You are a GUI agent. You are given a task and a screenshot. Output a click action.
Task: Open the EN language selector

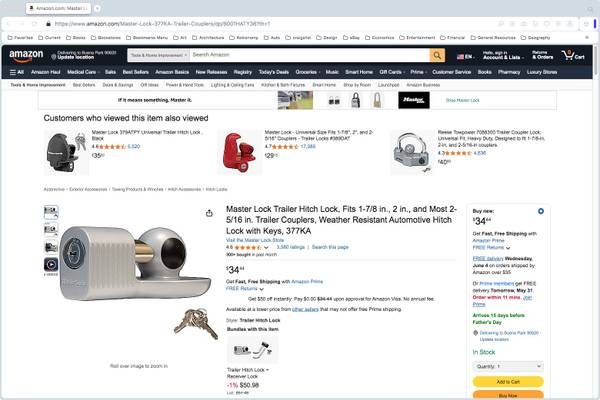pos(465,56)
